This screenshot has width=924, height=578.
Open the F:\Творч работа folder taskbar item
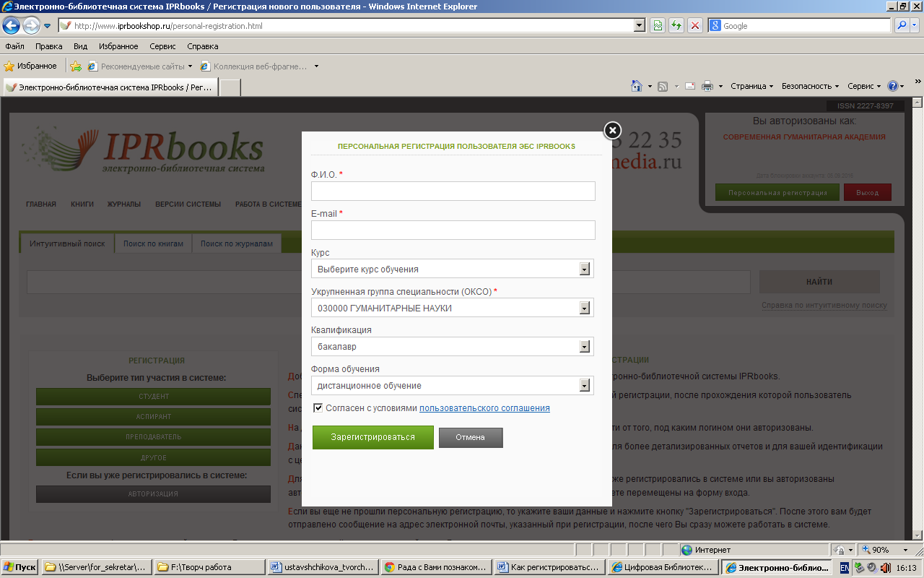coord(210,567)
